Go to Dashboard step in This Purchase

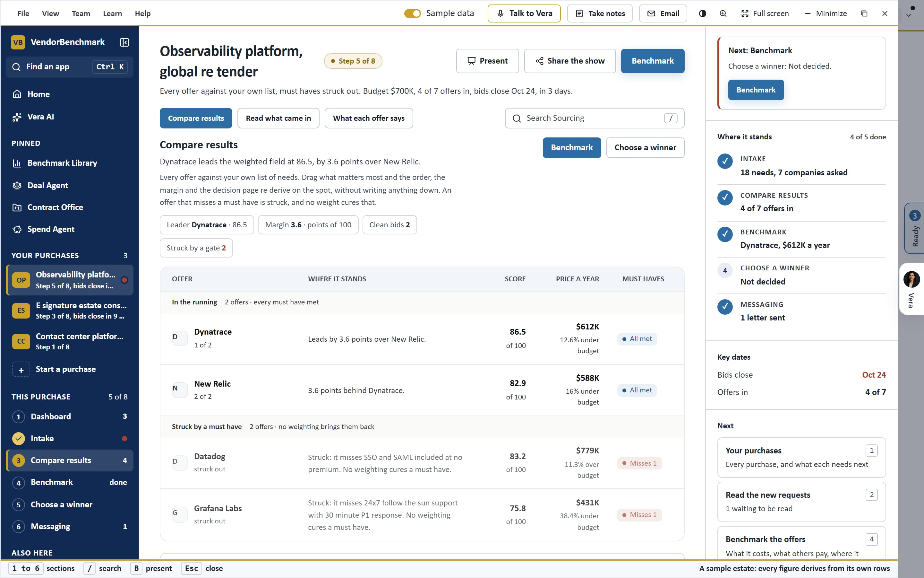pos(70,416)
